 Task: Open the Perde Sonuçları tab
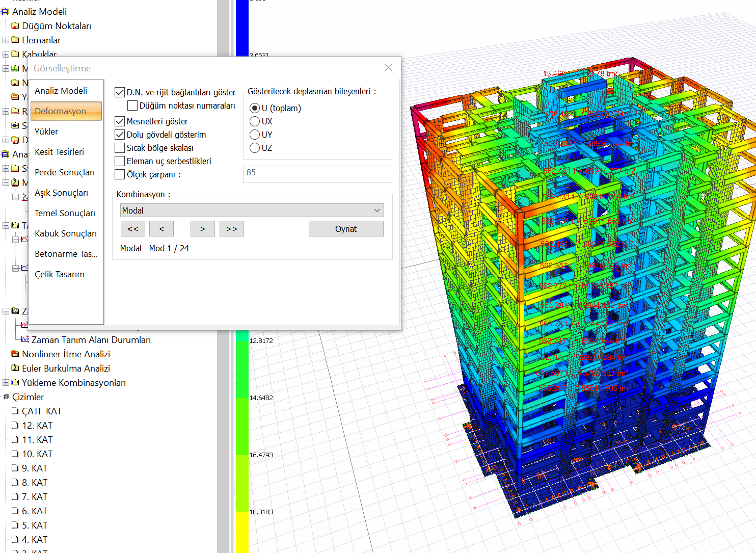66,172
